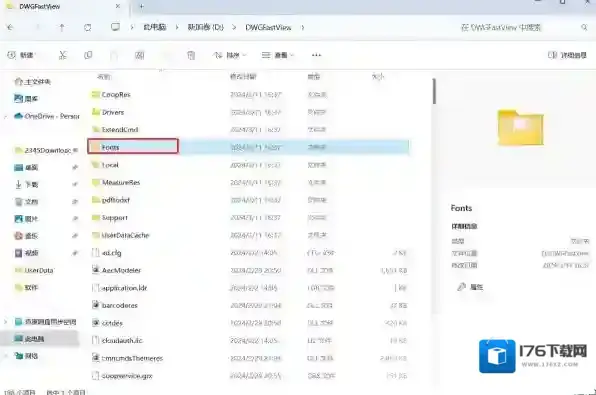Open 文档 (Documents) in the sidebar
596x395 pixels.
pos(26,202)
